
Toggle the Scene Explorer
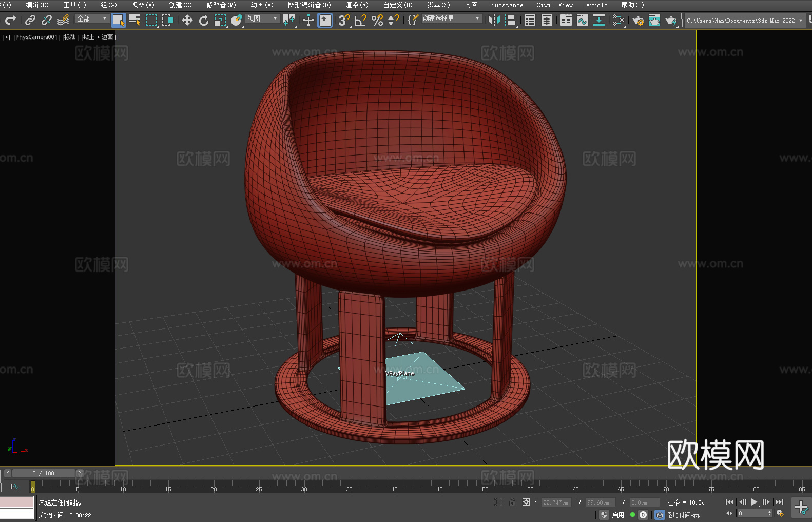tap(530, 20)
